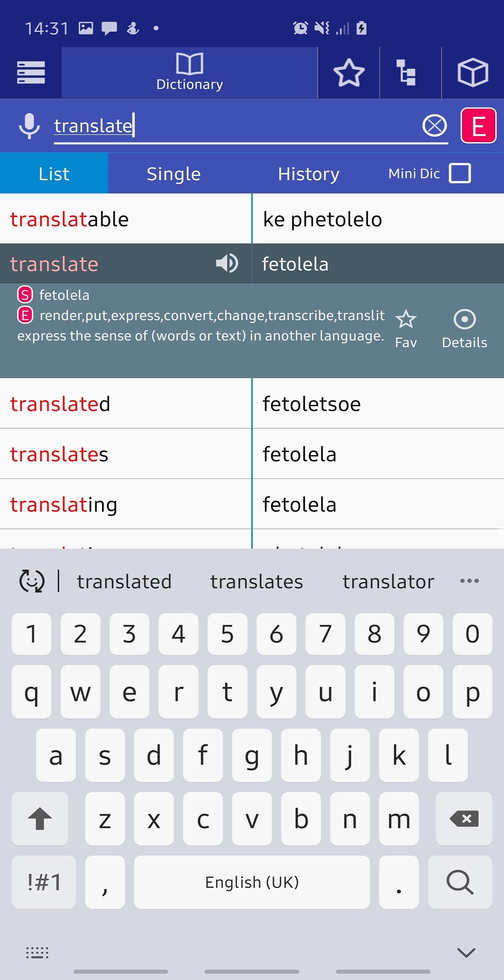Switch to the History tab

pos(308,174)
